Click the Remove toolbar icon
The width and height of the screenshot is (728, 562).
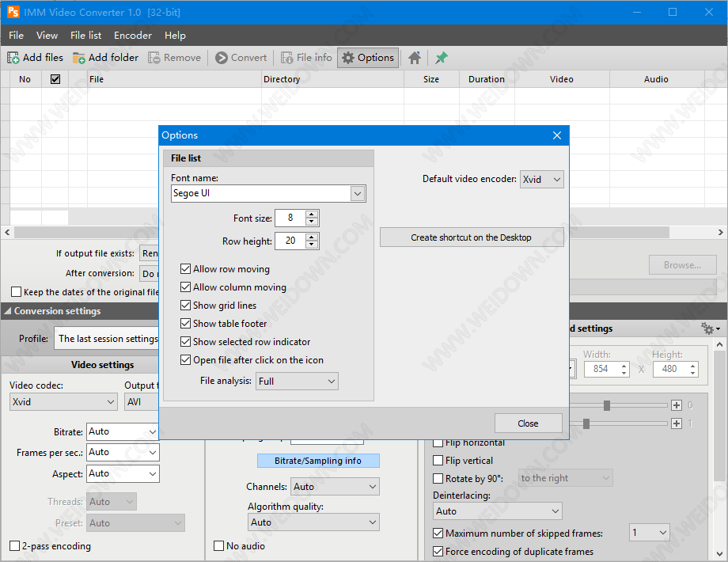coord(154,58)
